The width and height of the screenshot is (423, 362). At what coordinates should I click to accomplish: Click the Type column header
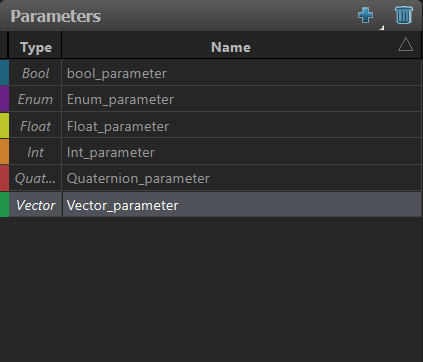pyautogui.click(x=35, y=47)
